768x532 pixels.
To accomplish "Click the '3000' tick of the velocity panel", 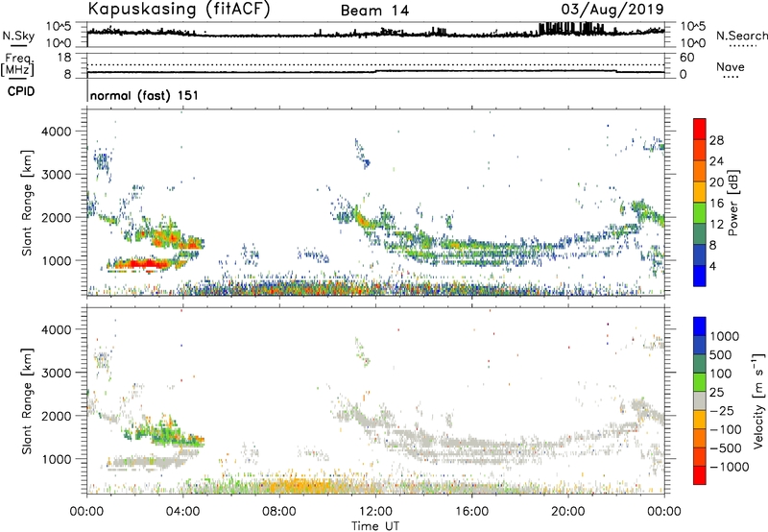I will (x=57, y=373).
